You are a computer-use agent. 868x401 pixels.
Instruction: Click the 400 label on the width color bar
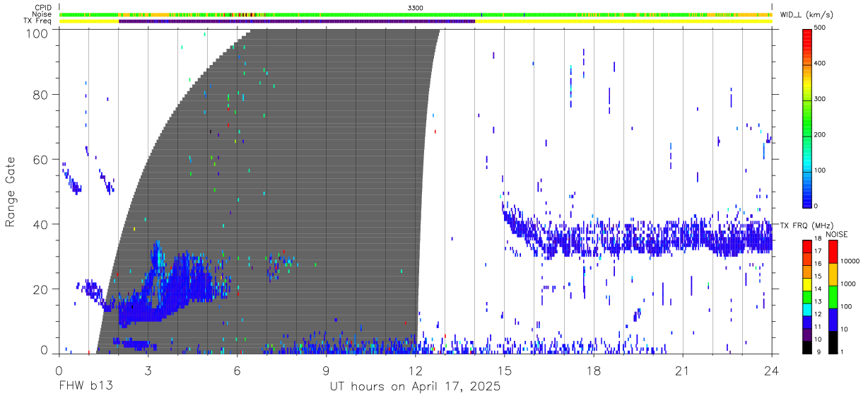tap(819, 63)
